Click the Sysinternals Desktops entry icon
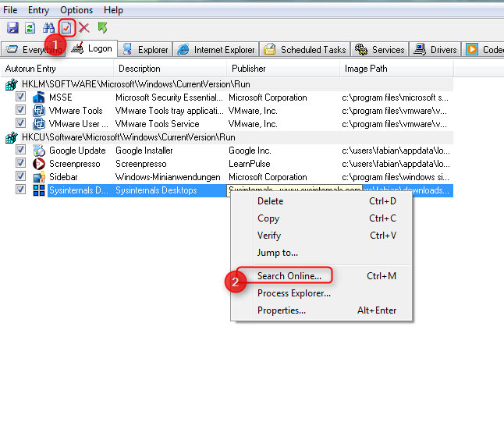Image resolution: width=504 pixels, height=429 pixels. [39, 190]
